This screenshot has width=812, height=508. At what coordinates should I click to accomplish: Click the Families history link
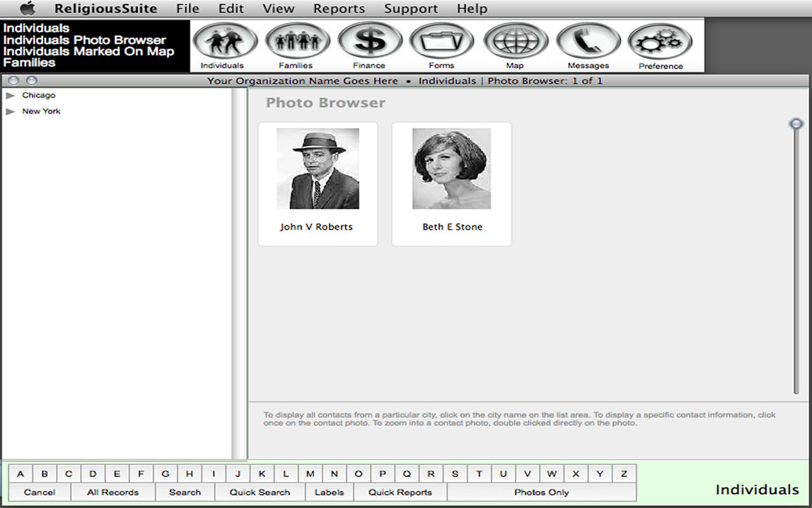[x=29, y=63]
